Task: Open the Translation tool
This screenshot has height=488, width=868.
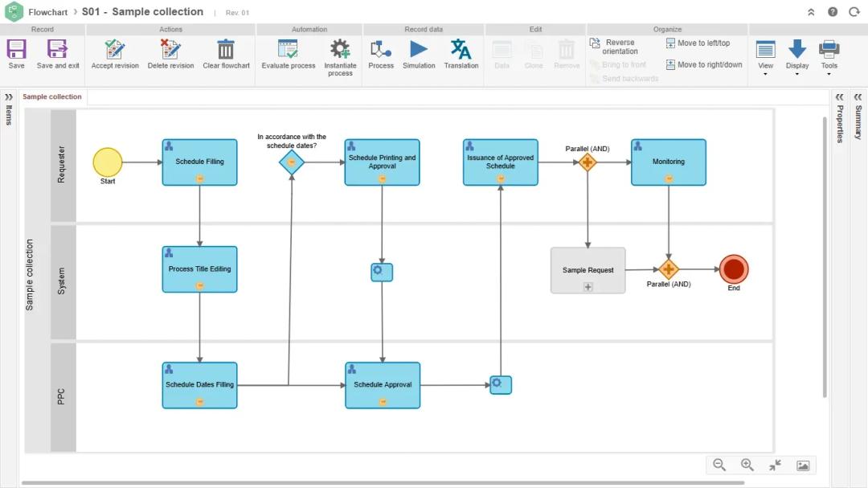Action: pos(461,50)
